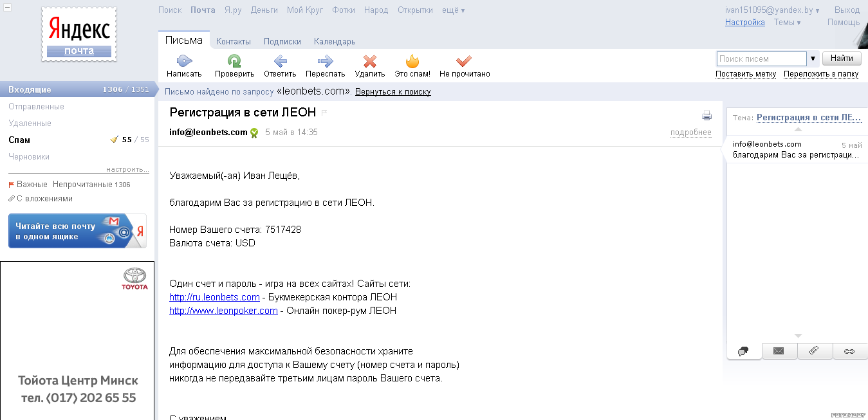Delete the letter with Удалить icon
The width and height of the screenshot is (868, 420).
pyautogui.click(x=369, y=61)
